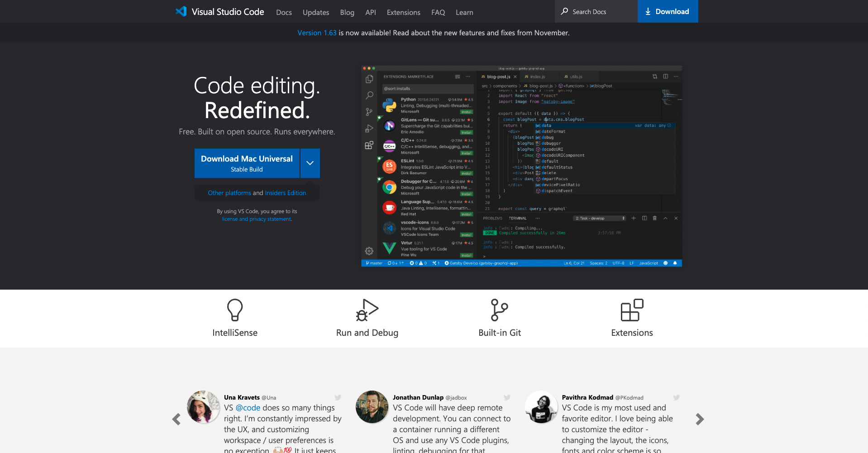Click the VS Code editor screenshot image

click(x=521, y=166)
